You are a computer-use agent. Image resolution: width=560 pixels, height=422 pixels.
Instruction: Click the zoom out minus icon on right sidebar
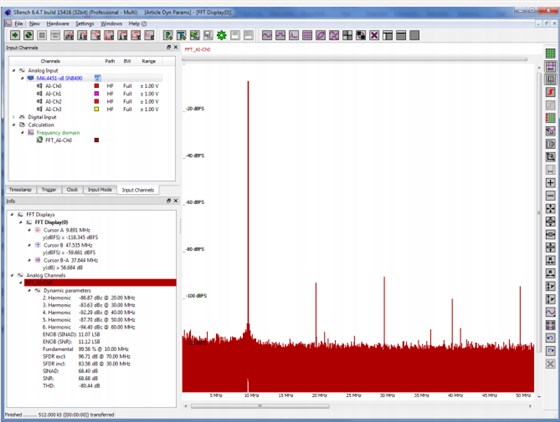point(550,196)
